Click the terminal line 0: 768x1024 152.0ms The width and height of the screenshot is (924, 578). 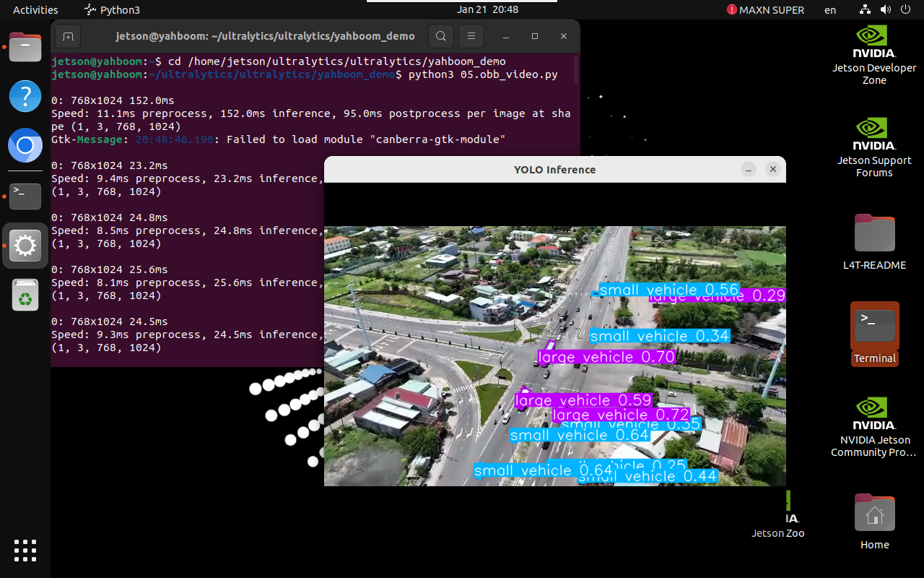coord(113,100)
